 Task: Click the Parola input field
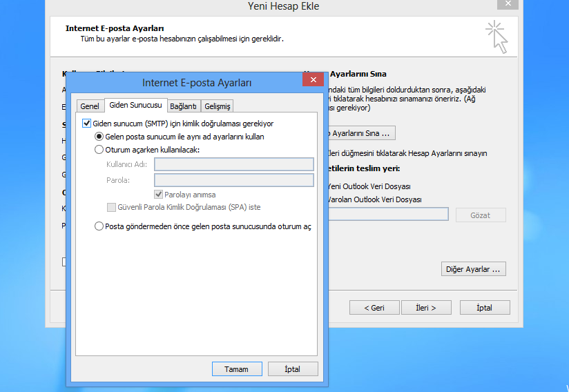(x=234, y=180)
